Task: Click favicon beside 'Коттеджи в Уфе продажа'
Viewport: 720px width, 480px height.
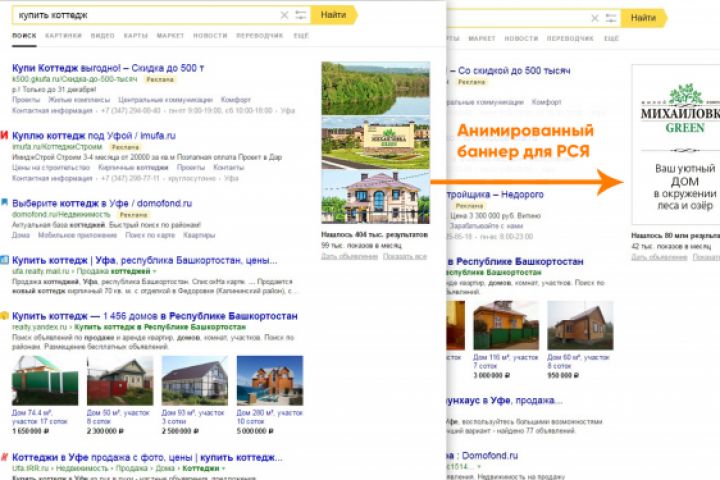Action: coord(4,457)
